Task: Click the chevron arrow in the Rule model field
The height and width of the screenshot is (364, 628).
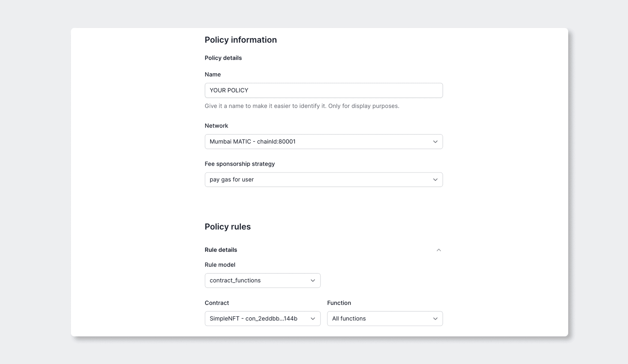Action: (313, 281)
